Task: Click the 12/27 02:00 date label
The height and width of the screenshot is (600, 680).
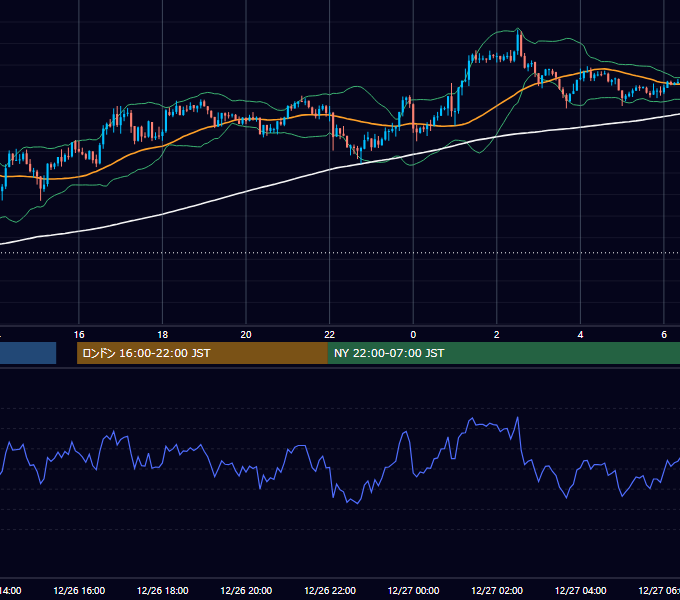Action: (x=497, y=591)
